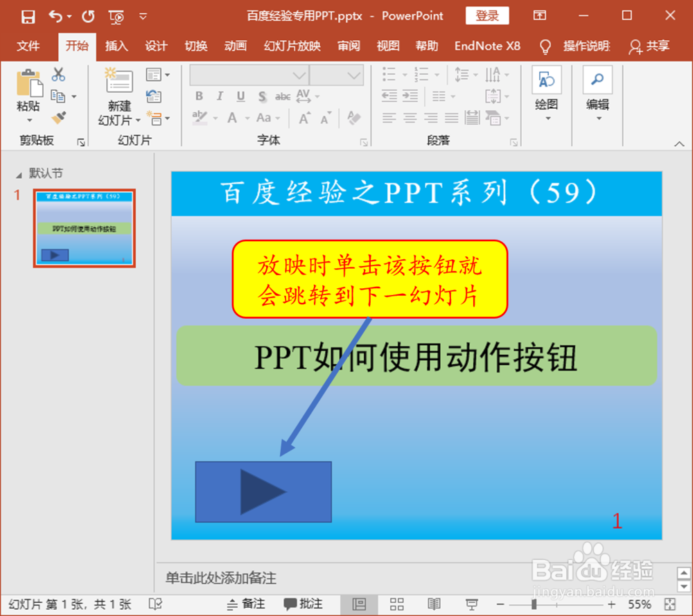693x616 pixels.
Task: Click the 操作说明 lightbulb search box
Action: 577,46
